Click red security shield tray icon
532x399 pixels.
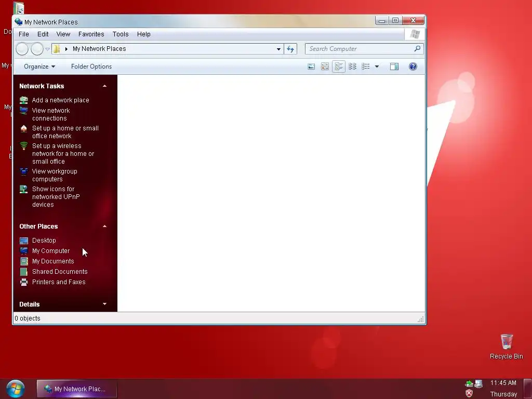tap(469, 393)
